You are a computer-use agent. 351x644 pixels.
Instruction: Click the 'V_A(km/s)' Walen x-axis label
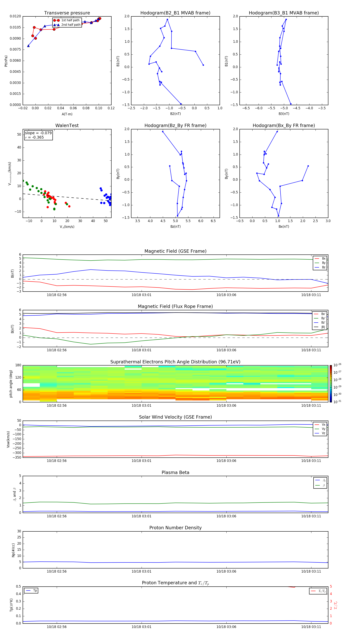tap(67, 227)
